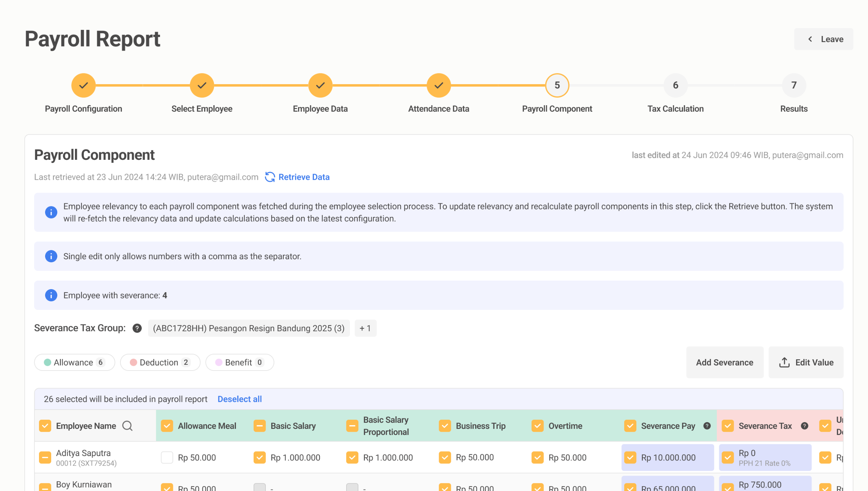Click the Deselect all link
Image resolution: width=868 pixels, height=491 pixels.
(x=239, y=399)
